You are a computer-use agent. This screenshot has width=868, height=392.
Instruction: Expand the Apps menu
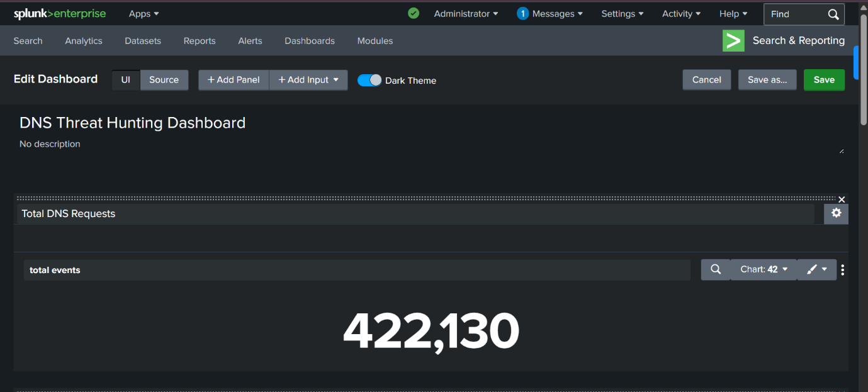[144, 14]
